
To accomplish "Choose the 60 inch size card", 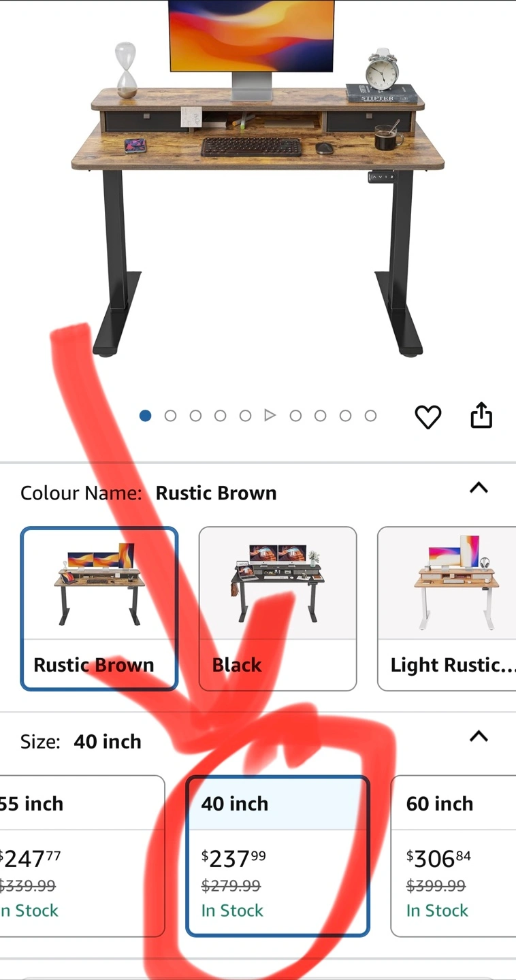I will pos(453,856).
